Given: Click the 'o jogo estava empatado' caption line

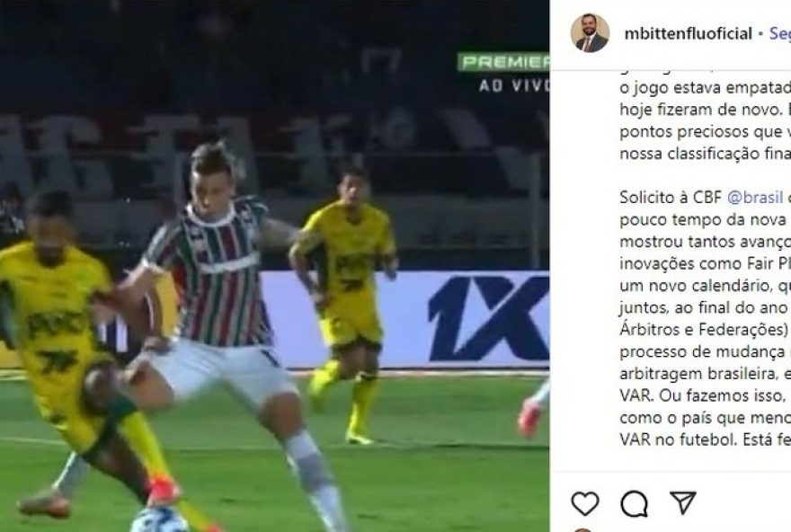Looking at the screenshot, I should [706, 88].
